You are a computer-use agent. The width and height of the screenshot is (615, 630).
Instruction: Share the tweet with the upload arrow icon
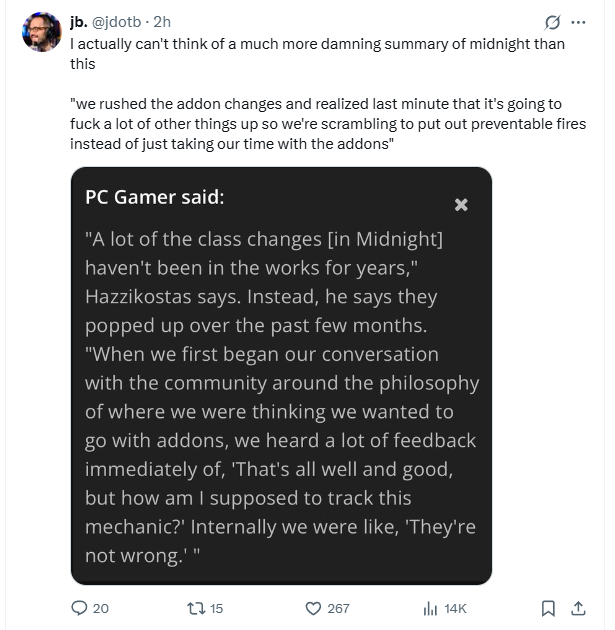click(x=578, y=608)
